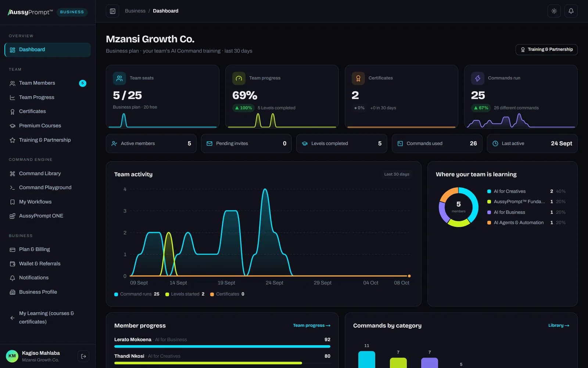Click the Last active clock icon
This screenshot has height=368, width=588.
495,144
